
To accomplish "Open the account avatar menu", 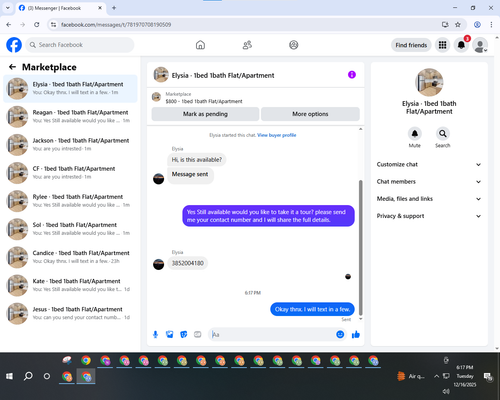I will (480, 45).
